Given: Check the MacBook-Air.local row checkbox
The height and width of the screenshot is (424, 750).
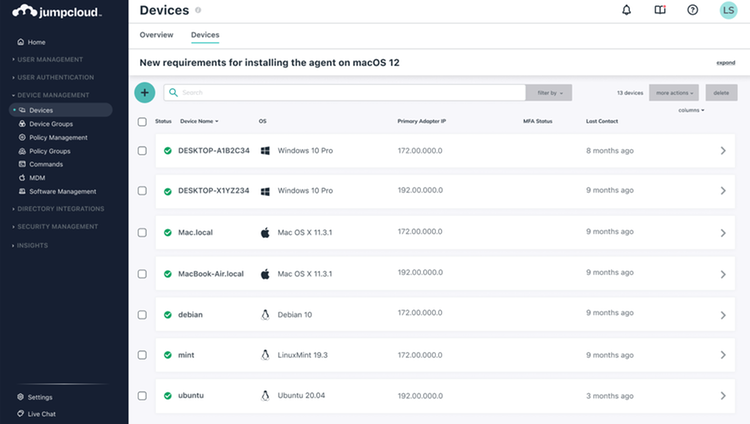Looking at the screenshot, I should coord(142,274).
